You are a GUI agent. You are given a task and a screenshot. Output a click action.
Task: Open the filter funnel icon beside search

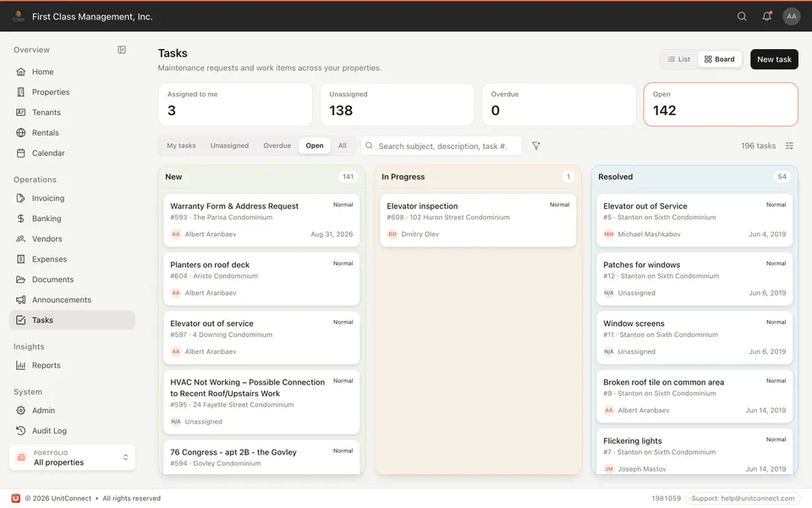536,146
